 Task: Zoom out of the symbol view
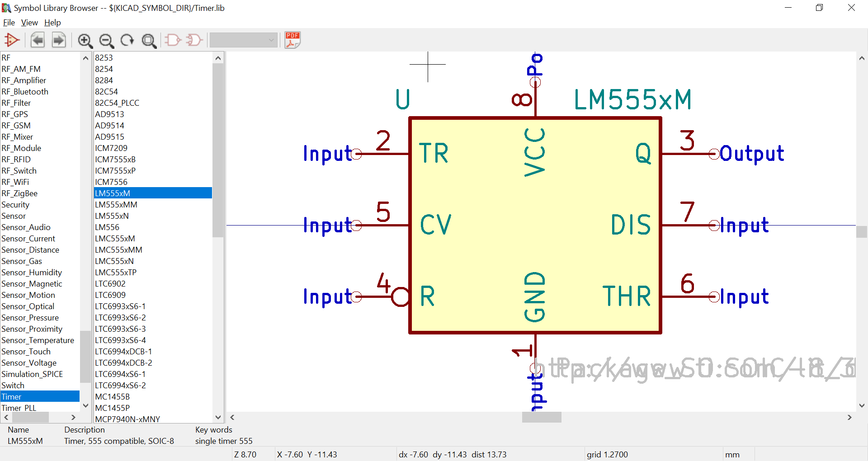coord(106,41)
